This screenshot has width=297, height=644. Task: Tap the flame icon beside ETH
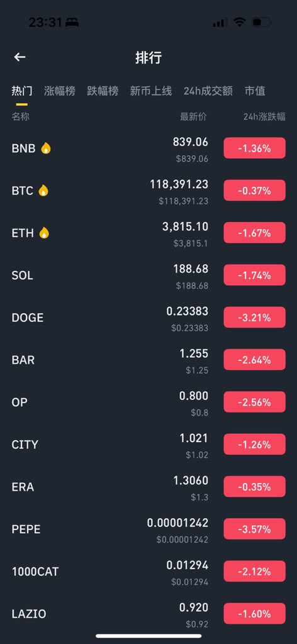(x=44, y=233)
